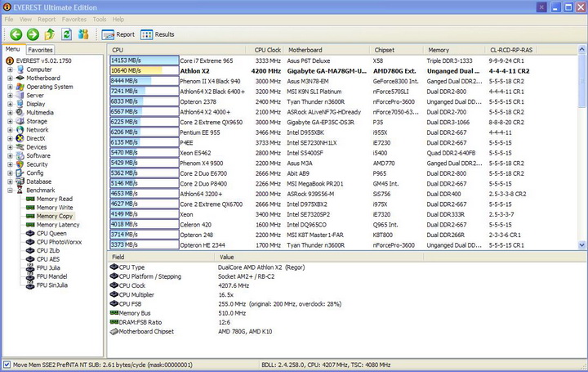Click the FPU SinJulia icon
Screen dimensions: 588x372
click(30, 285)
